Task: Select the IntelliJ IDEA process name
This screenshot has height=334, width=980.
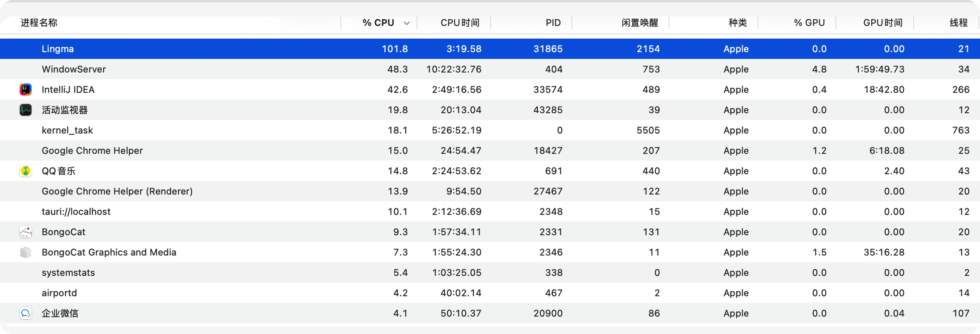Action: [68, 90]
